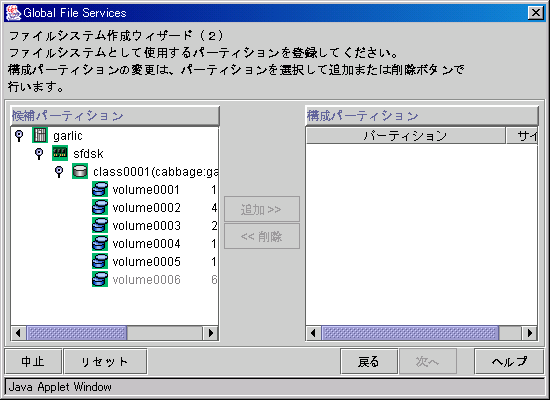
Task: Click the パーティション column header
Action: pyautogui.click(x=405, y=135)
